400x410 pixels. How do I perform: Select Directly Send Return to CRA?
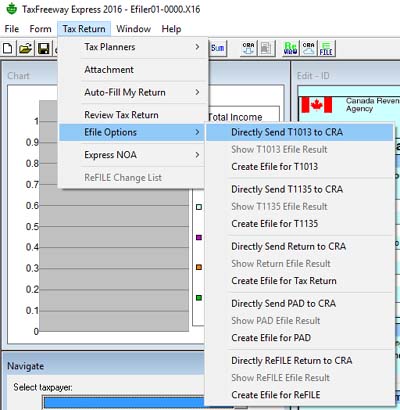300,246
